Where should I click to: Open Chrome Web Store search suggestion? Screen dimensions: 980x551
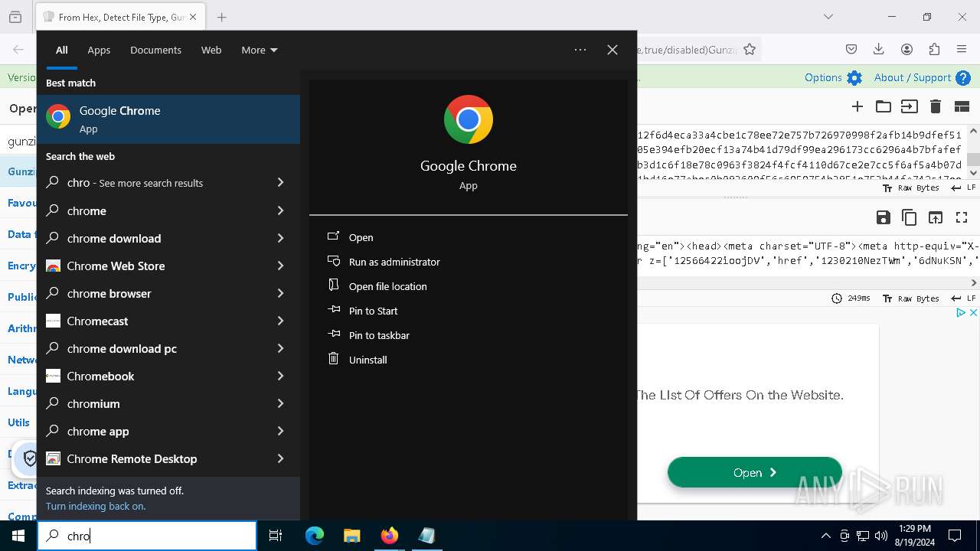coord(168,266)
